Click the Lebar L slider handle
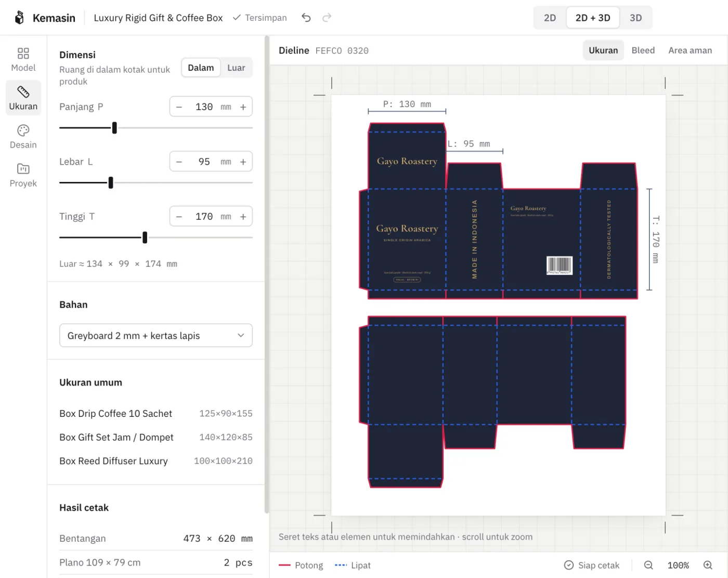Screen dimensions: 728x578 pos(111,183)
